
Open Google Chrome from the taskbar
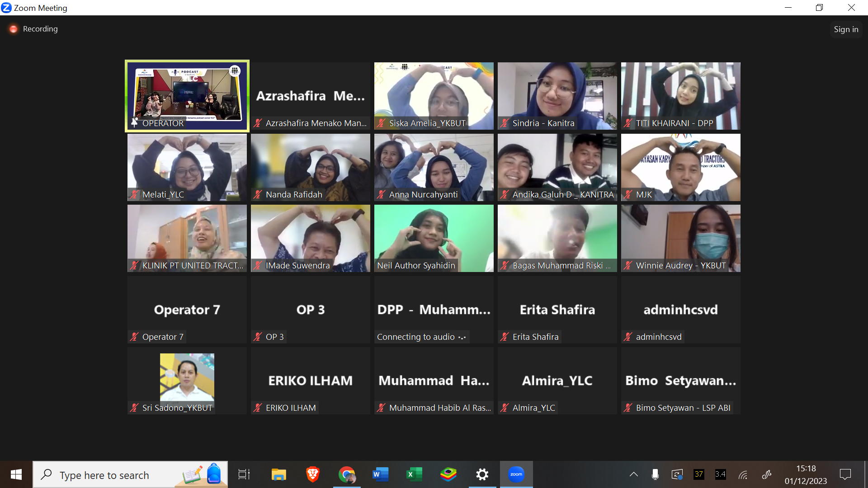click(347, 474)
